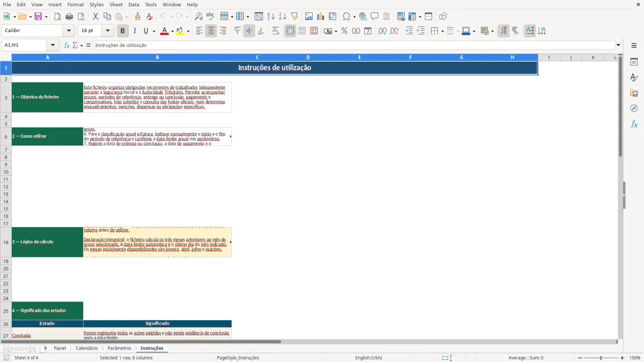644x362 pixels.
Task: Export the sheet as PDF
Action: tap(57, 17)
